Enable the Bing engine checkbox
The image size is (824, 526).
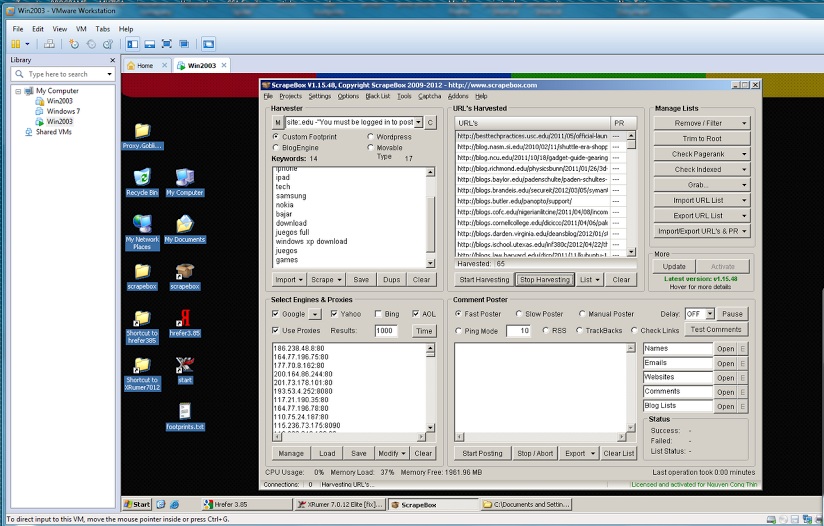point(378,314)
